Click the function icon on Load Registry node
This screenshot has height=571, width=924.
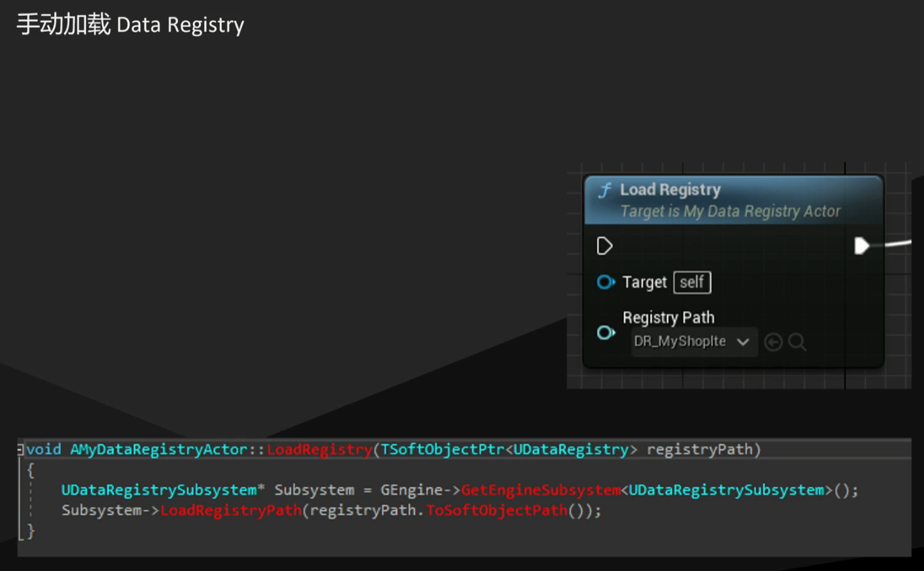click(x=605, y=190)
